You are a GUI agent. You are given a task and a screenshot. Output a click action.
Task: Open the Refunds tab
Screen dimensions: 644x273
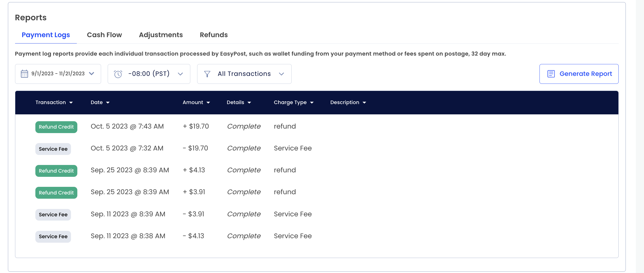point(214,35)
